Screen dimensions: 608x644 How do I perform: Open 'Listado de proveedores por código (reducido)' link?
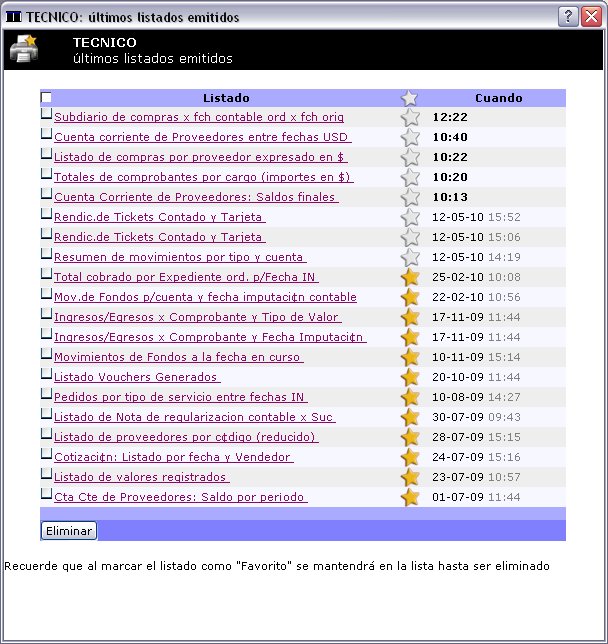click(186, 437)
